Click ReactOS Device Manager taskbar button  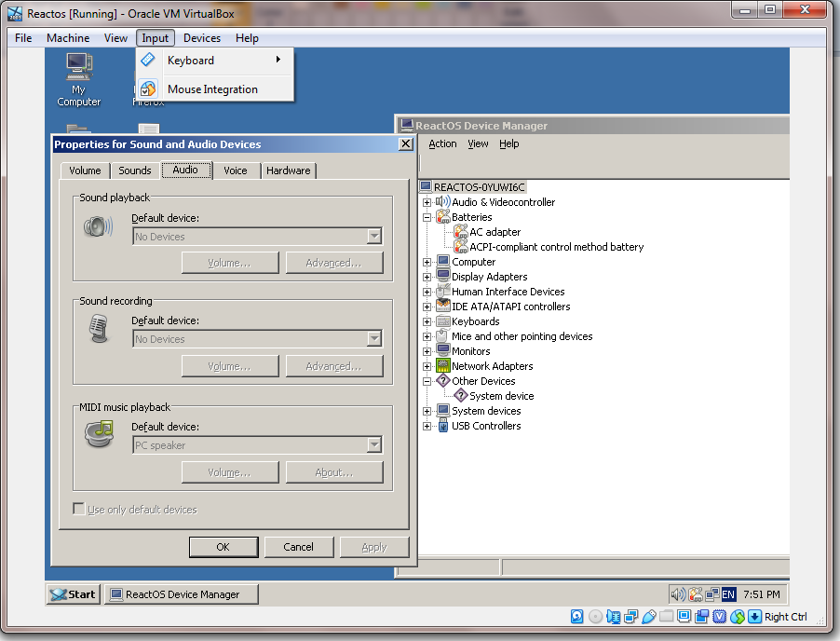coord(181,593)
